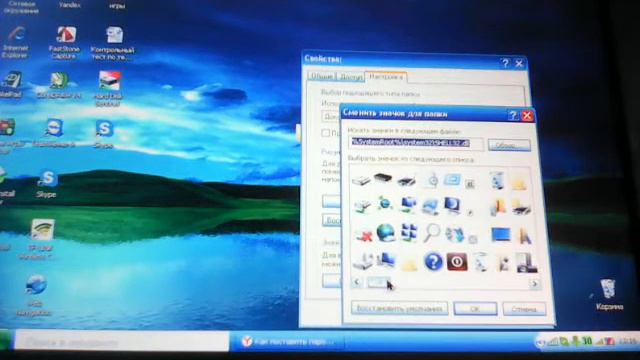Open Internet Explorer desktop shortcut
Viewport: 640px width, 360px height.
pos(16,42)
